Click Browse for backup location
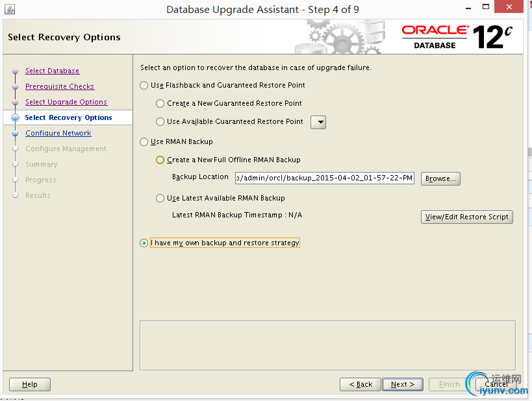This screenshot has height=401, width=532. tap(440, 178)
